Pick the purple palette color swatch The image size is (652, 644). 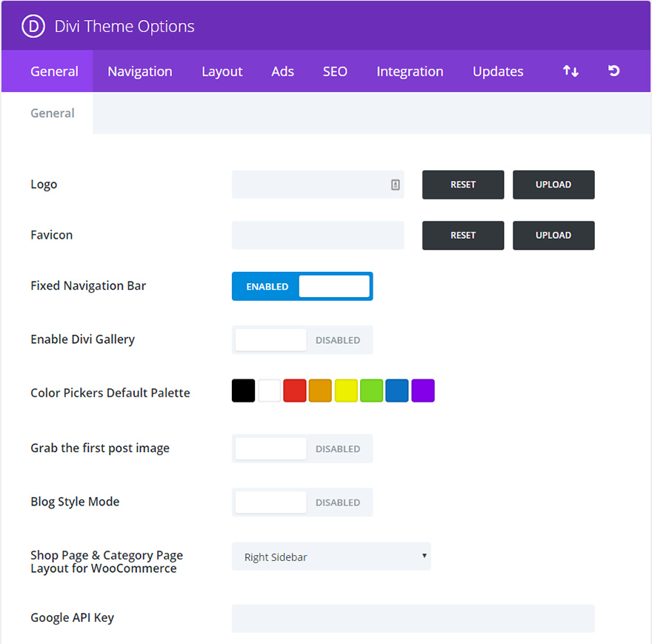(x=423, y=391)
